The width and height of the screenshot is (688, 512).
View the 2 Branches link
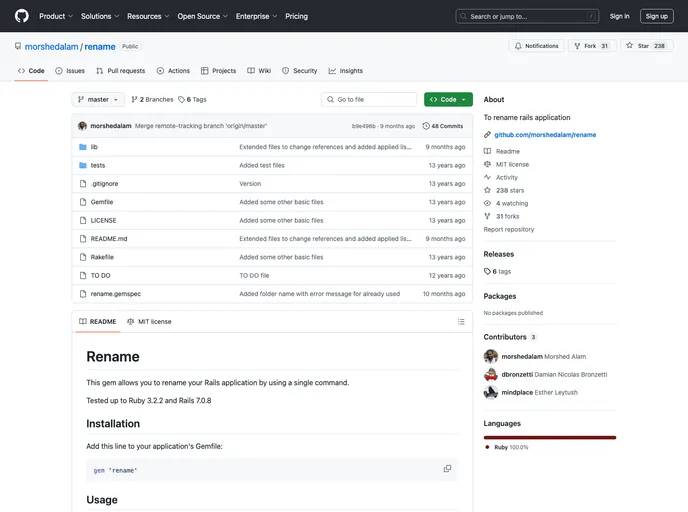[152, 100]
